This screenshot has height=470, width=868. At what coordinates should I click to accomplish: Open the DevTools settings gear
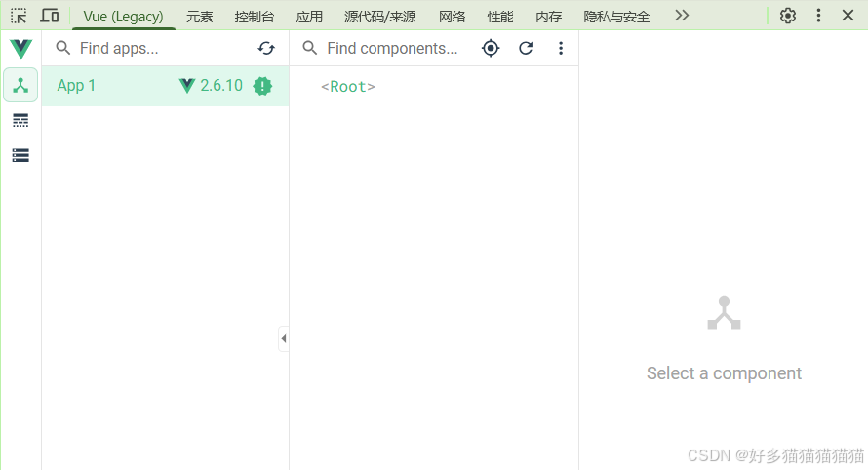pos(788,16)
